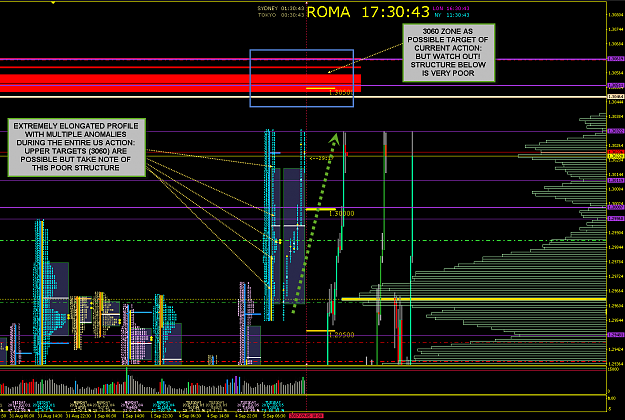This screenshot has height=420, width=625.
Task: Click the chart shift triangle marker at top
Action: (53, 2)
